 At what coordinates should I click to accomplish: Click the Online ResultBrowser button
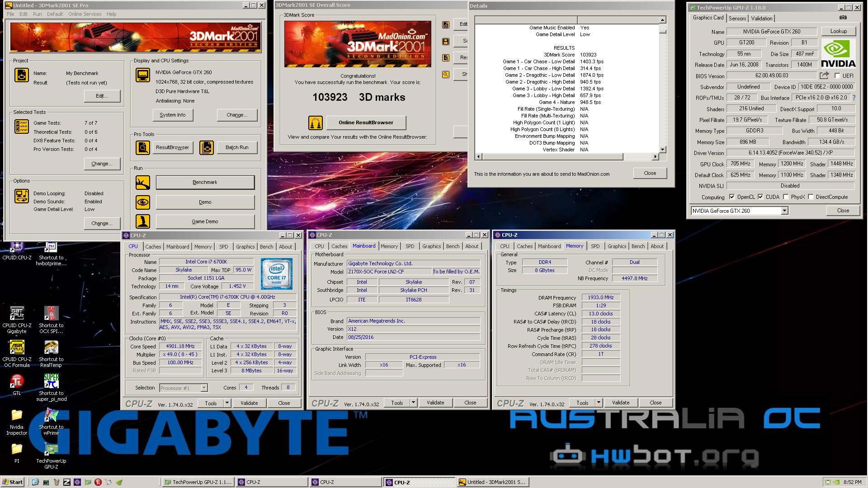(x=366, y=122)
